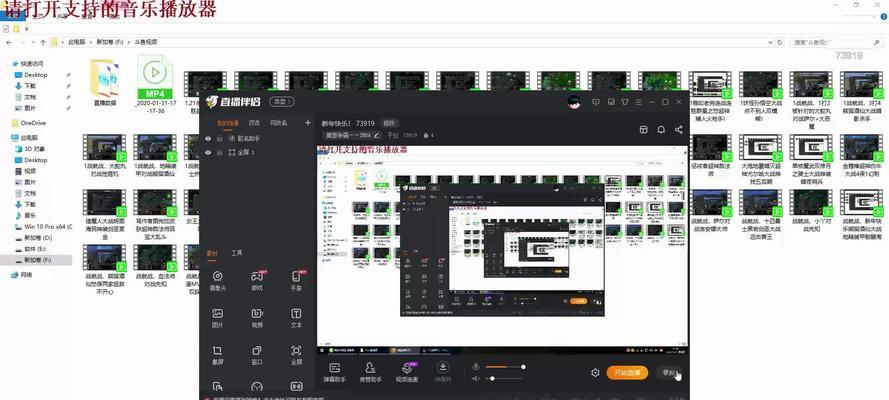Switch to the 工具 tools tab
Image resolution: width=889 pixels, height=400 pixels.
237,253
